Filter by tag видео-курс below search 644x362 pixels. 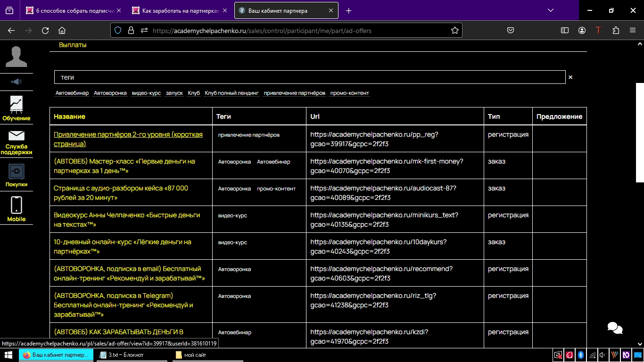(146, 93)
